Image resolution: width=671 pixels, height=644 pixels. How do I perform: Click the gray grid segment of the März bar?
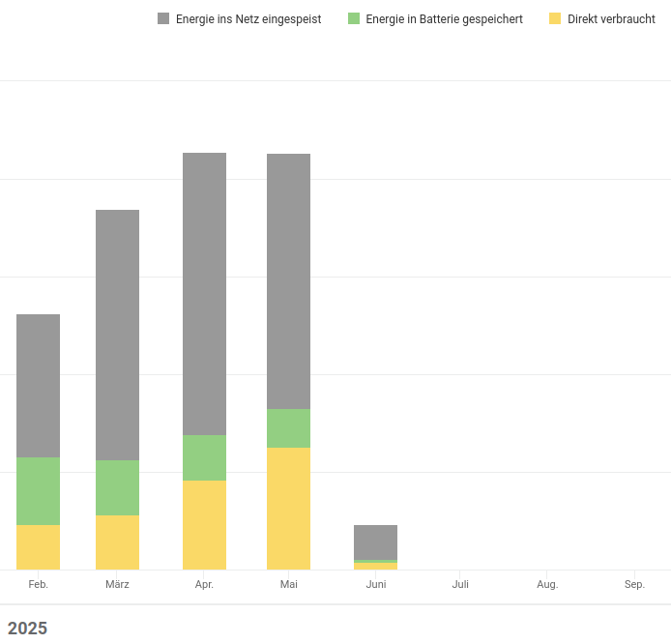pos(117,335)
